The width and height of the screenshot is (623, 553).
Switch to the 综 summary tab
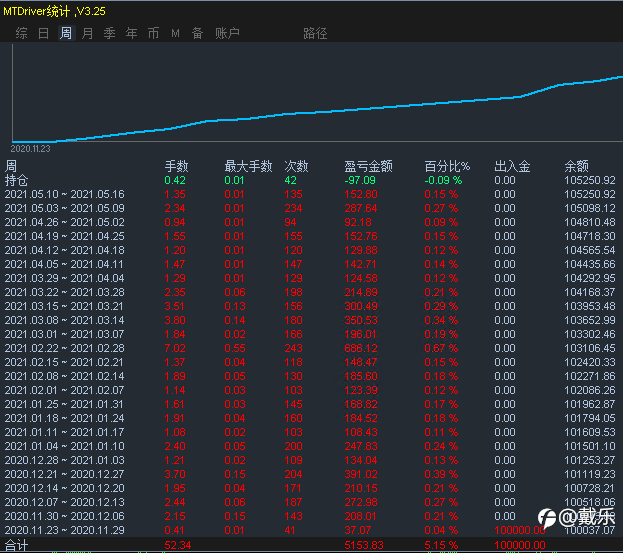(21, 33)
